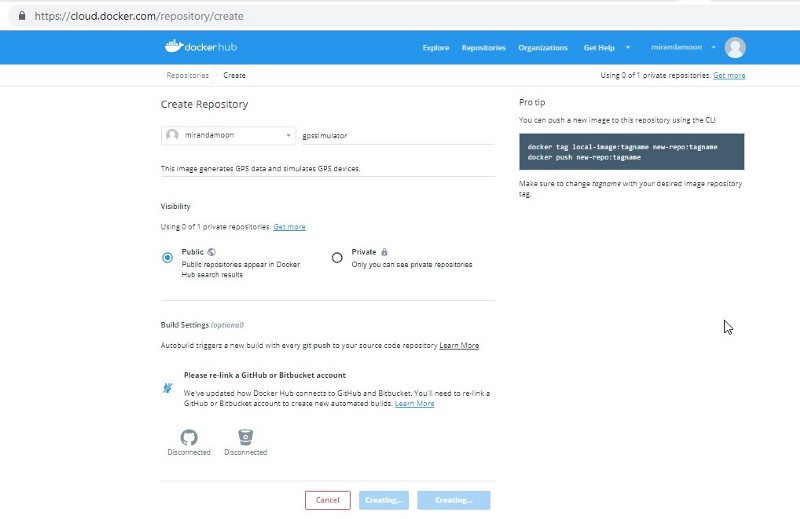Click the wider Creating... button on the right
Viewport: 800px width, 519px height.
454,500
